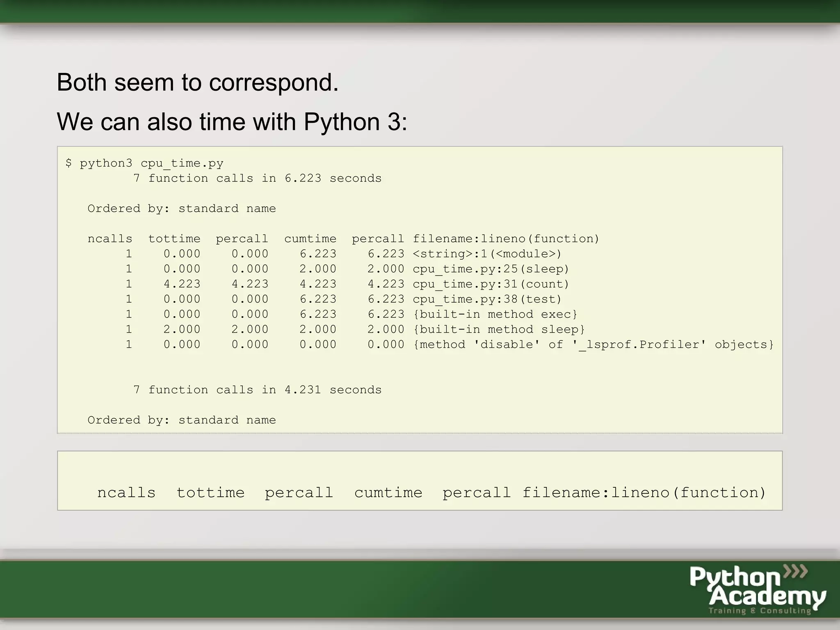The image size is (840, 630).
Task: Click 'cumtime' header in the bottom box
Action: tap(388, 493)
